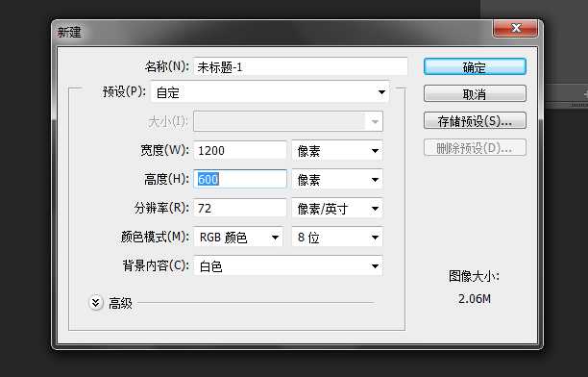Image resolution: width=588 pixels, height=377 pixels.
Task: Click 存储预设(S)... button
Action: pos(475,120)
